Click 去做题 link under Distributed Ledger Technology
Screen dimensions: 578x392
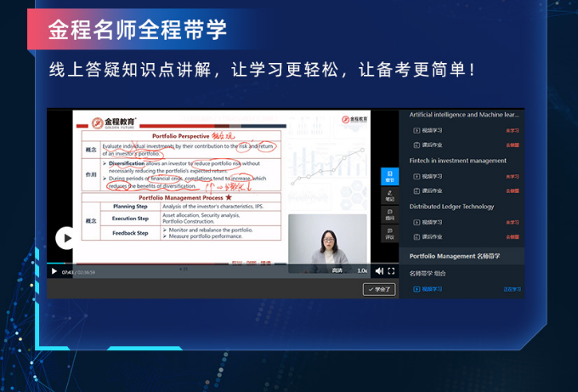tap(513, 236)
